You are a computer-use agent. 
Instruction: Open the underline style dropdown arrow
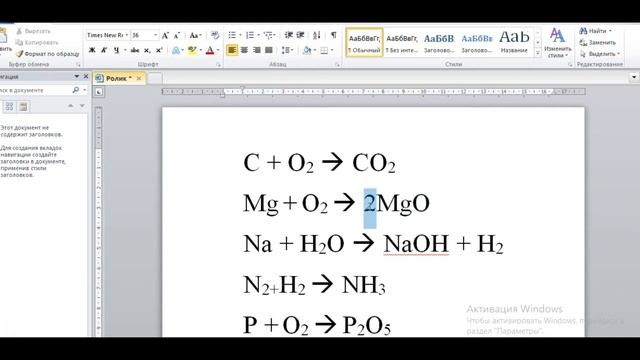click(x=125, y=50)
